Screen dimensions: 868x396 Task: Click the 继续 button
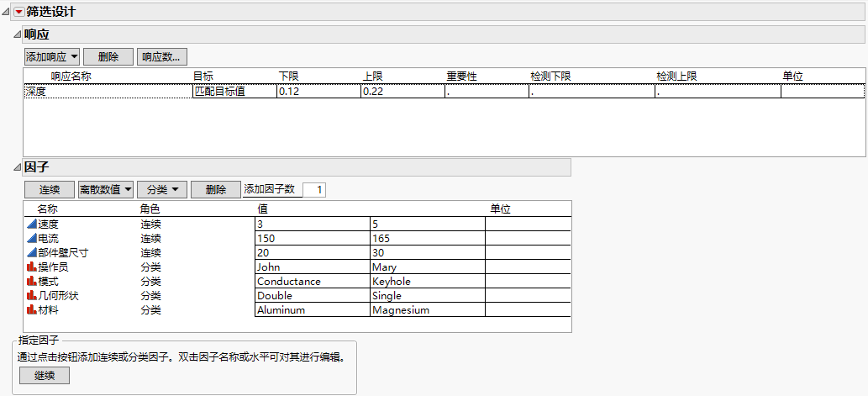(45, 376)
